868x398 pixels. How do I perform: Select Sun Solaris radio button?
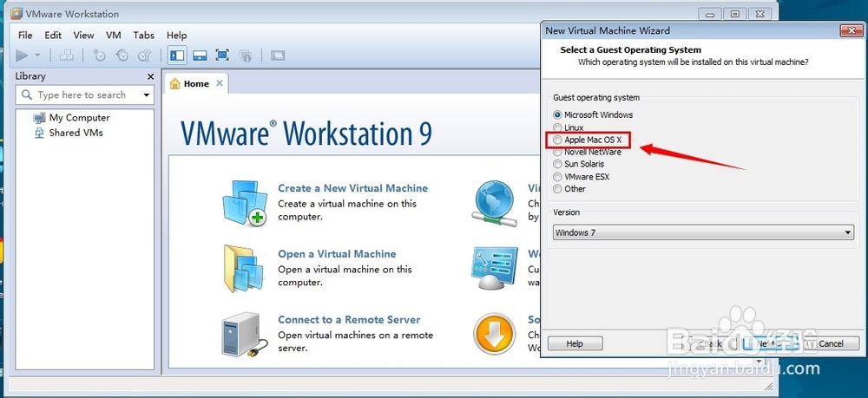557,164
